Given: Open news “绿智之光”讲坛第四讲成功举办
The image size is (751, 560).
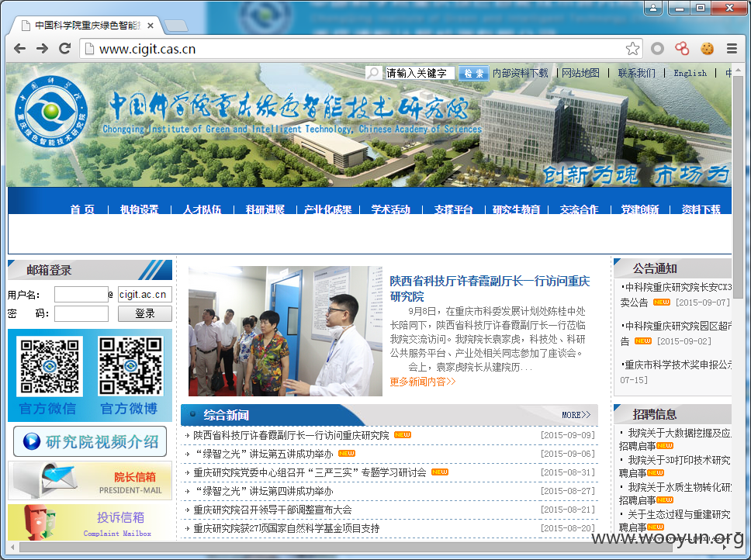Looking at the screenshot, I should [x=265, y=491].
